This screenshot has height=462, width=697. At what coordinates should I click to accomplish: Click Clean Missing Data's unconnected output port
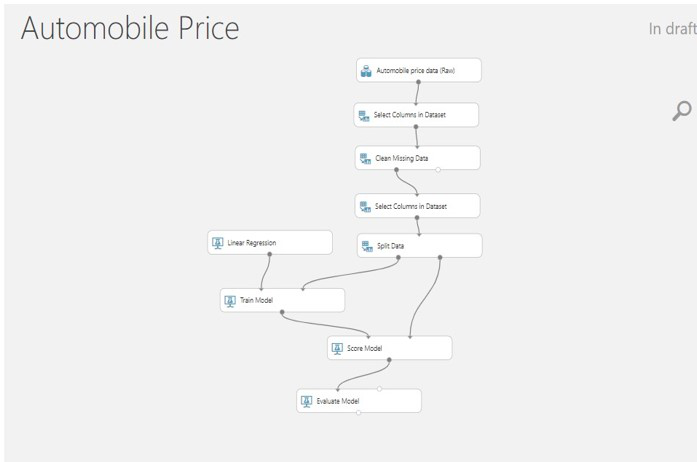tap(438, 170)
